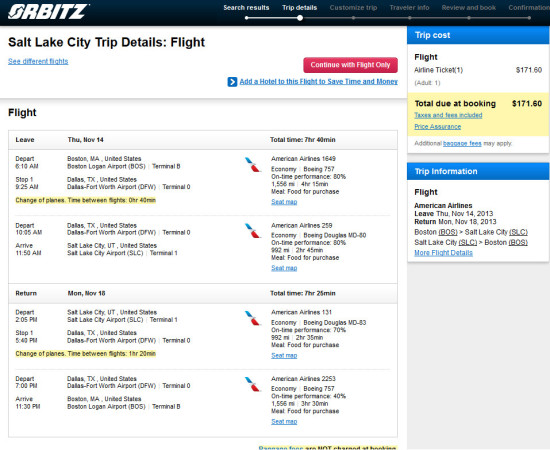Click American Airlines logo for flight 2253

253,384
